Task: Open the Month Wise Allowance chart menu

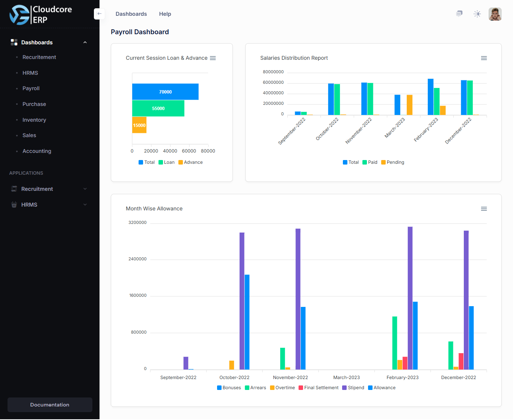Action: [484, 209]
